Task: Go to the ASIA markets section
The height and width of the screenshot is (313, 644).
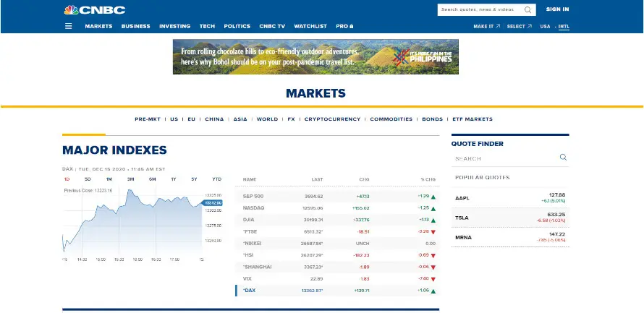Action: click(x=240, y=119)
